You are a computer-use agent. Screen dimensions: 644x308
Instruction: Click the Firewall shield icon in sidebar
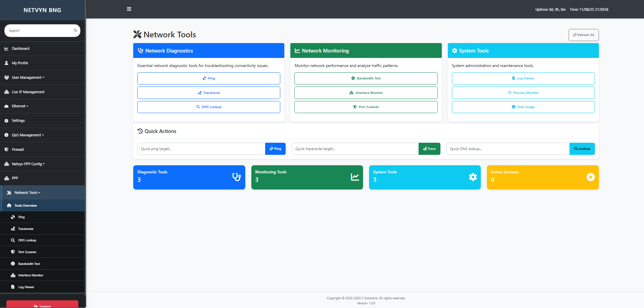tap(6, 149)
